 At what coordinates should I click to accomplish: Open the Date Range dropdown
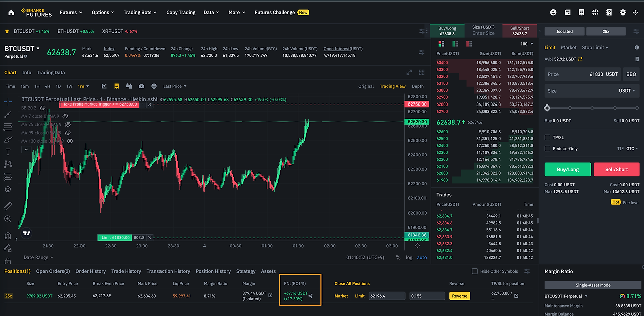pyautogui.click(x=38, y=257)
